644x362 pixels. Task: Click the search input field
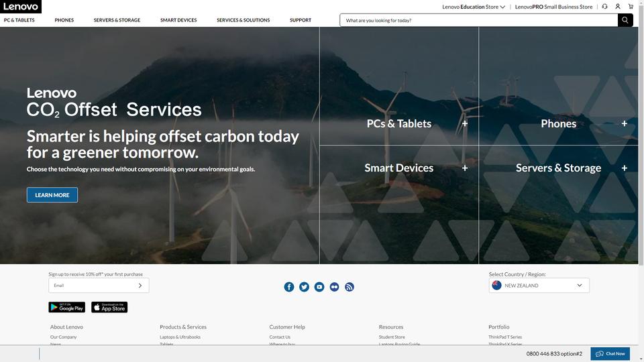click(x=478, y=20)
